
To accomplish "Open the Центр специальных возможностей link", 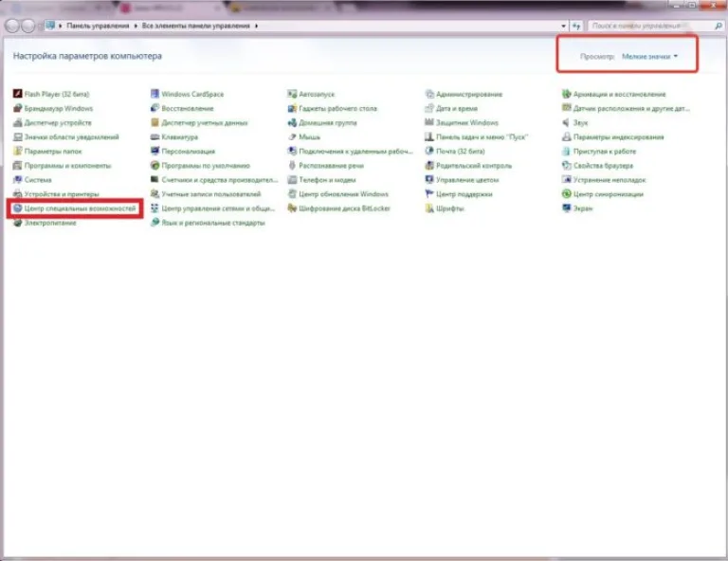I will click(x=80, y=208).
